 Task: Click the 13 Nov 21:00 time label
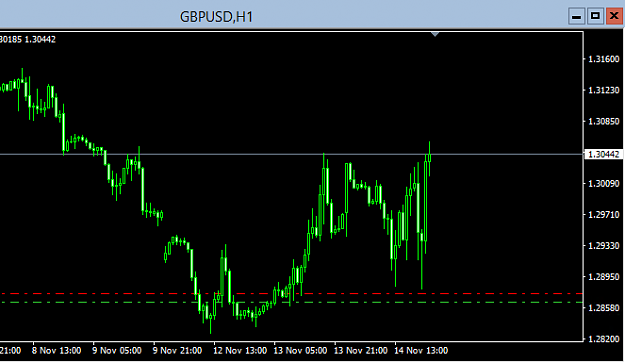coord(360,351)
